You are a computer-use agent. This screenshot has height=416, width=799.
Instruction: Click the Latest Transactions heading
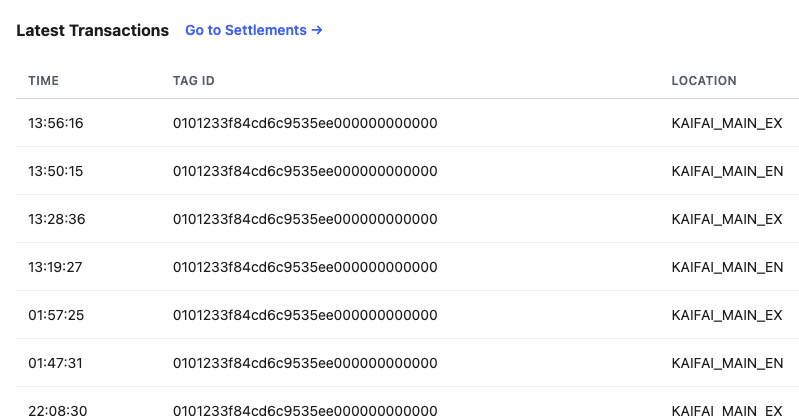pos(92,30)
